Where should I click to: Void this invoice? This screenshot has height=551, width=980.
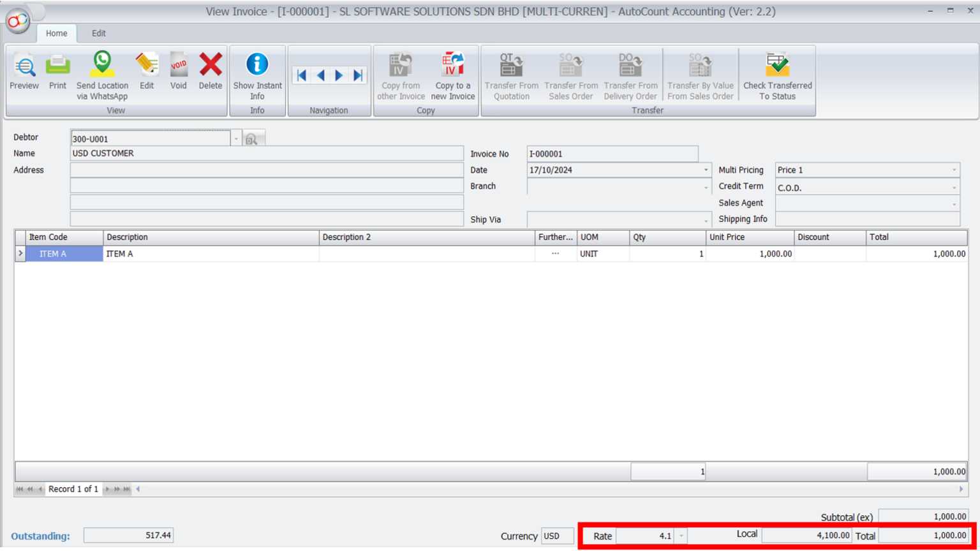tap(179, 71)
